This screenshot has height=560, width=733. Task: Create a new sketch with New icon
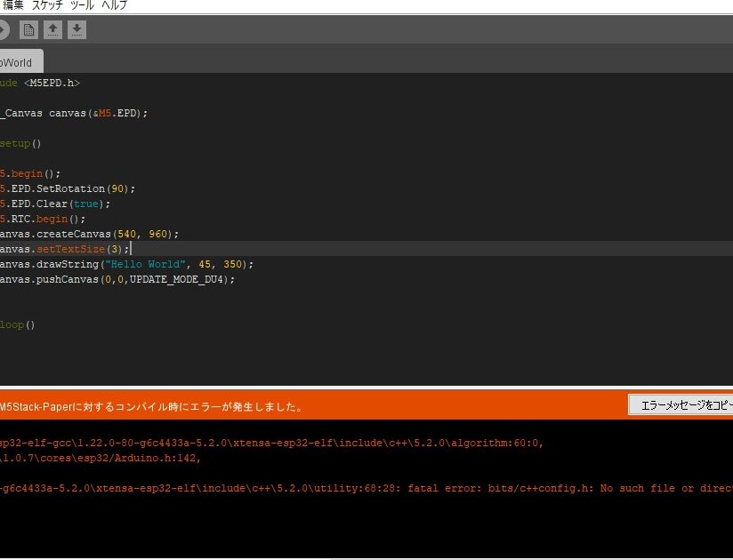tap(29, 30)
